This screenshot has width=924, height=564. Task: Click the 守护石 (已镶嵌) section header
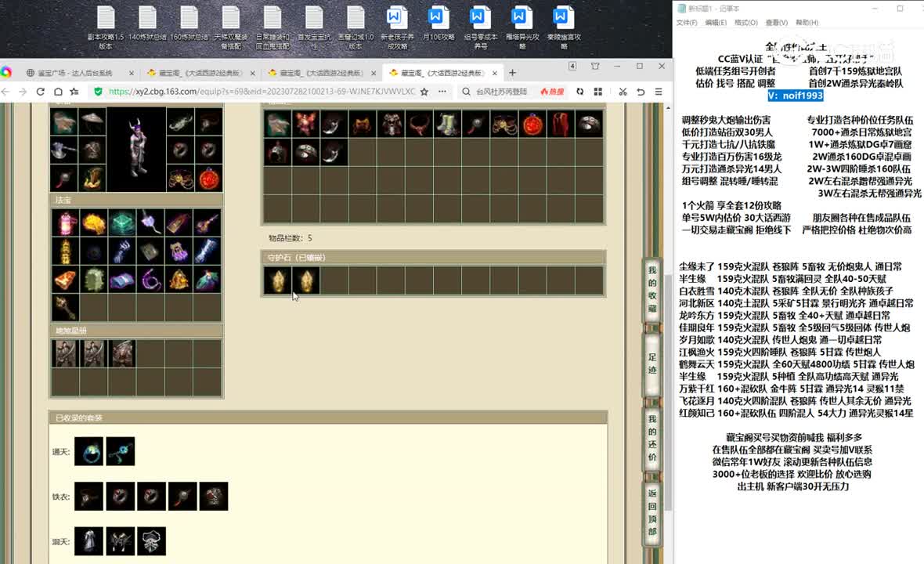point(433,258)
